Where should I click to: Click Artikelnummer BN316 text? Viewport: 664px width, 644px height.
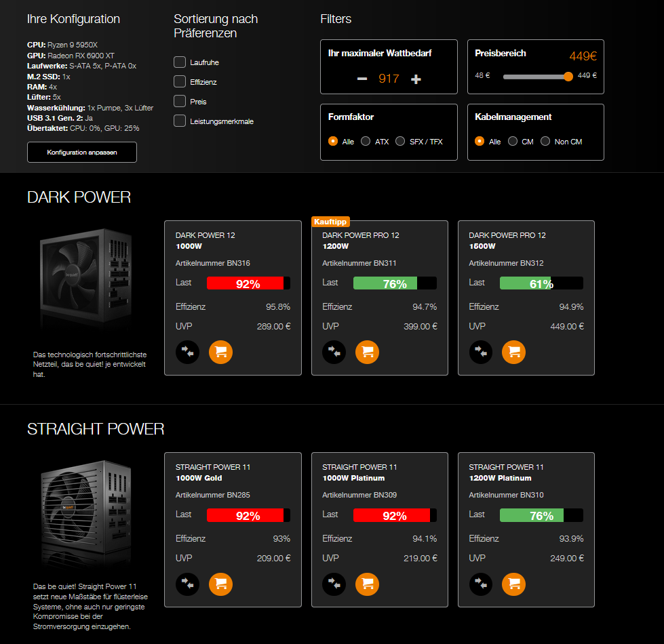tap(212, 263)
